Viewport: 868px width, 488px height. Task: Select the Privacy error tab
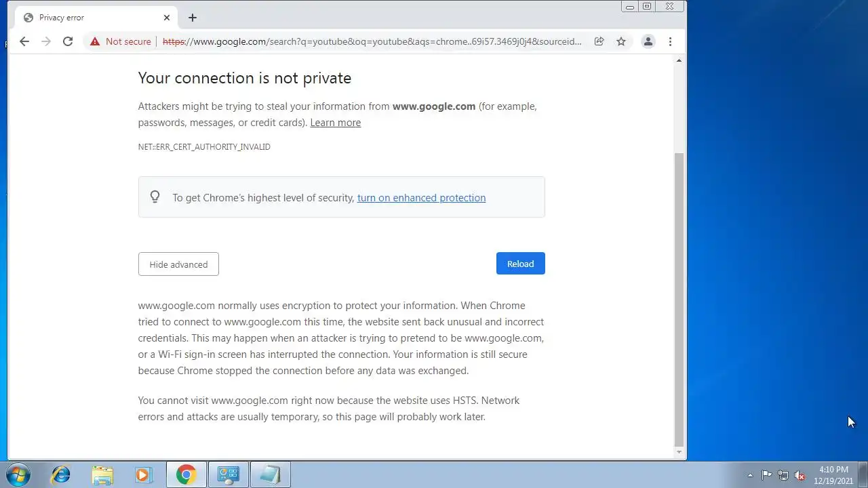(x=96, y=18)
